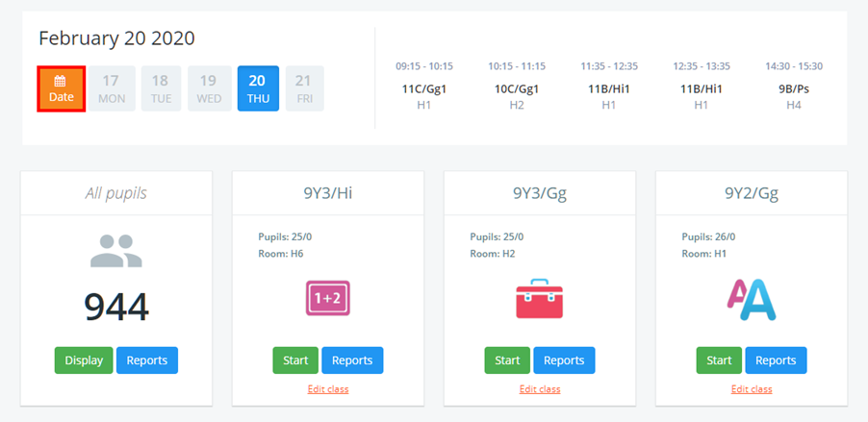Select Wednesday 19 day tab
The width and height of the screenshot is (868, 422).
pyautogui.click(x=209, y=88)
